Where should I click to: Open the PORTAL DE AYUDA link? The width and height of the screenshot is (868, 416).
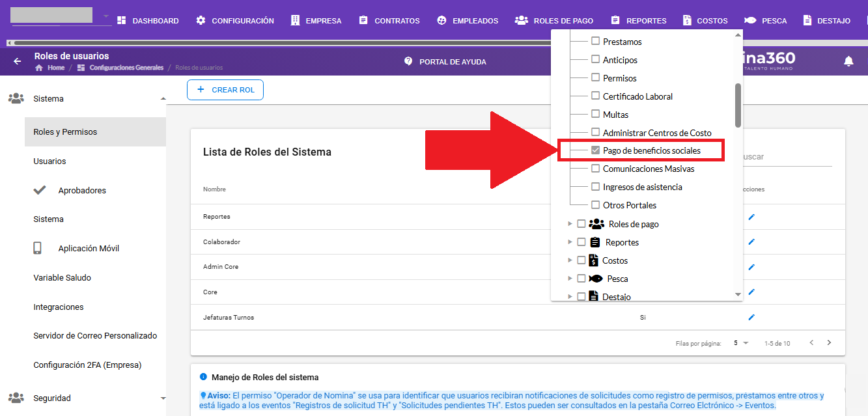[445, 62]
